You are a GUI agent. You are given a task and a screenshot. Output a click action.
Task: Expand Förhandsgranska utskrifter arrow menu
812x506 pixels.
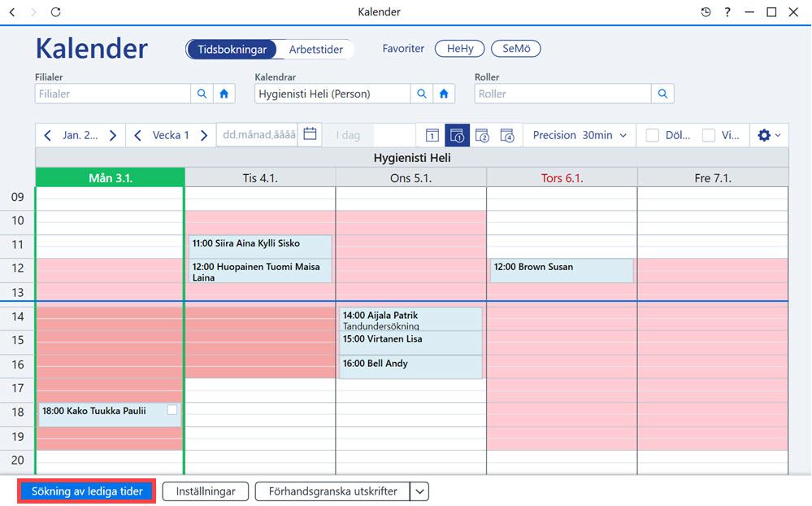[x=419, y=491]
